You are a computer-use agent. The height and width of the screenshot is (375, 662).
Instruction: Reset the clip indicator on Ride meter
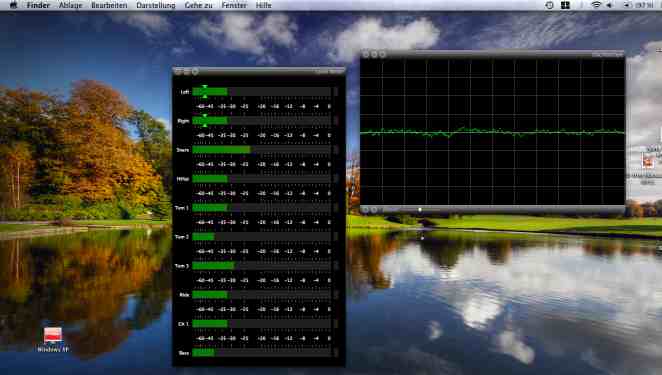336,294
